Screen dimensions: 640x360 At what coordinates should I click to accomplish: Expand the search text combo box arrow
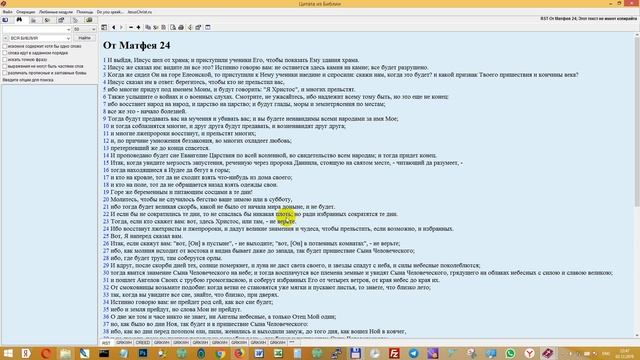(x=68, y=29)
